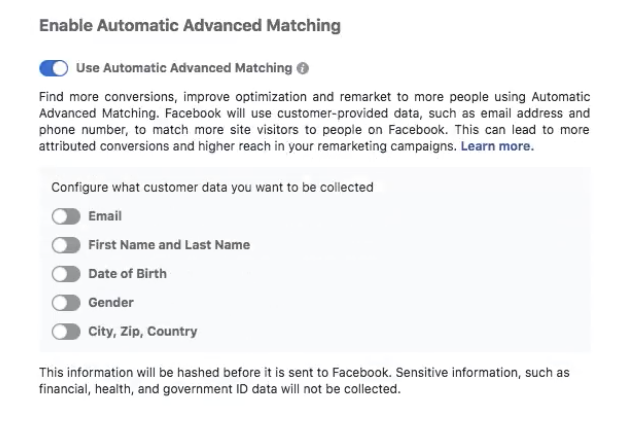This screenshot has height=424, width=617.
Task: Click the Enable Automatic Advanced Matching heading
Action: (190, 26)
